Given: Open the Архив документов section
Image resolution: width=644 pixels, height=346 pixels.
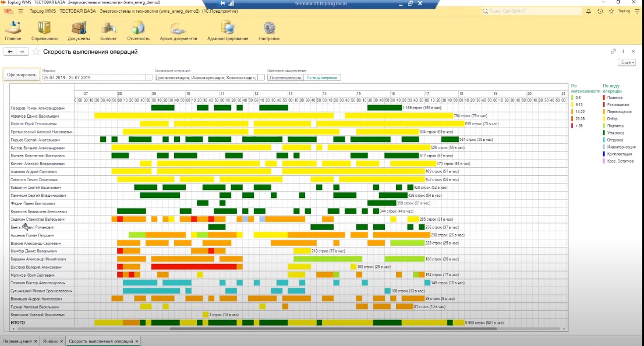Looking at the screenshot, I should pos(178,31).
